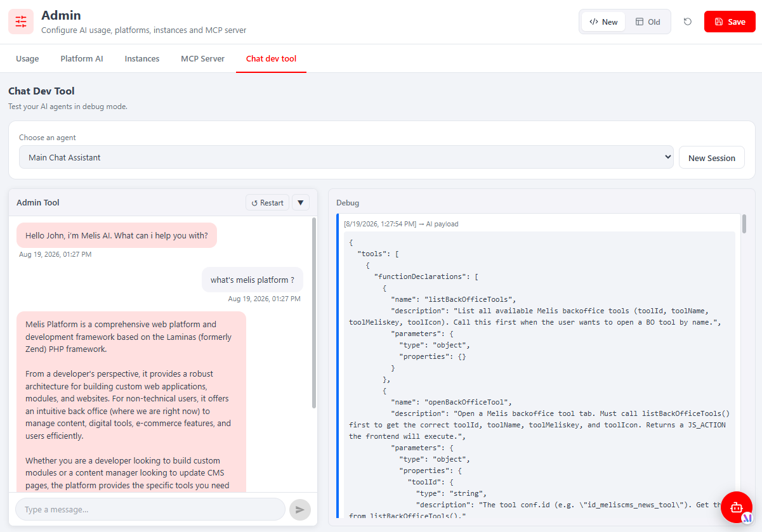Click the chat panel vertical scrollbar

point(314,313)
